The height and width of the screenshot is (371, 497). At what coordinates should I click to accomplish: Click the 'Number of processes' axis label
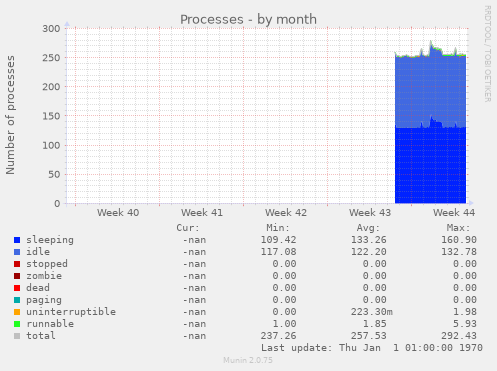[x=10, y=115]
